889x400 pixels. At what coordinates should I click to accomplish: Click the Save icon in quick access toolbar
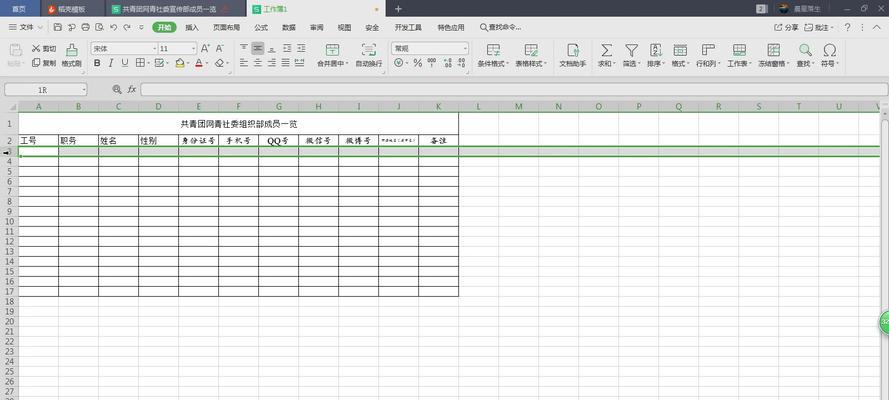(58, 27)
